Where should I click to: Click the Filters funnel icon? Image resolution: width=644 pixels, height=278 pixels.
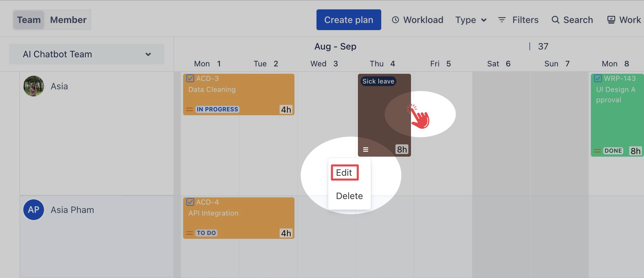(x=502, y=20)
